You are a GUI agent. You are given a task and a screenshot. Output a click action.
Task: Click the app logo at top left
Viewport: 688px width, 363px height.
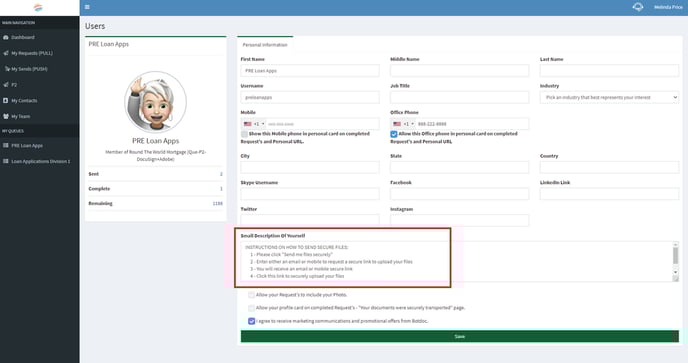point(38,7)
